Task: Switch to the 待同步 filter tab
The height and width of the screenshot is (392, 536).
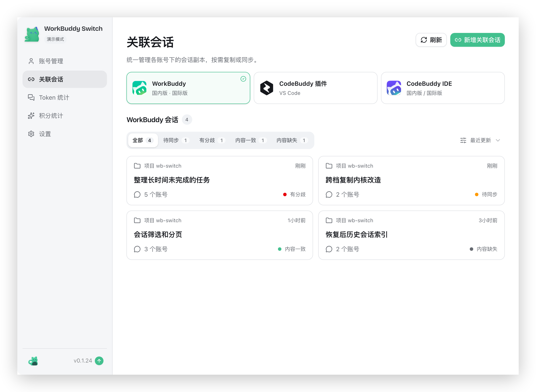Action: 176,140
